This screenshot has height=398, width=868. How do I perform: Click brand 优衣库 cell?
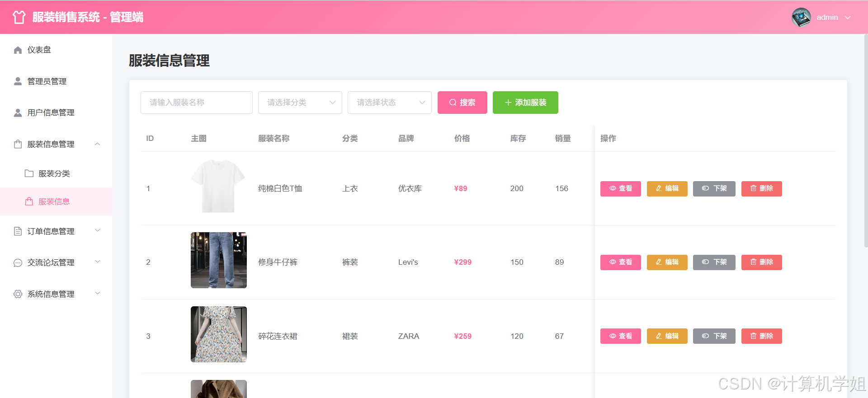point(410,188)
